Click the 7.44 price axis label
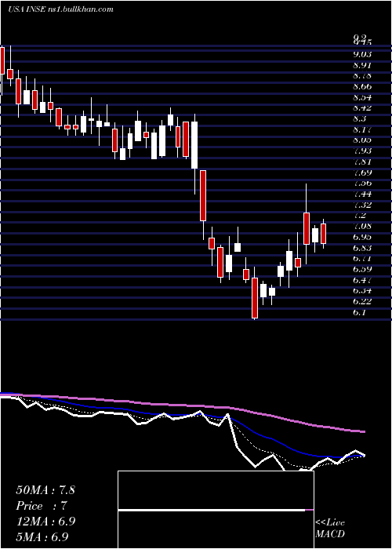The height and width of the screenshot is (549, 392). click(x=362, y=194)
